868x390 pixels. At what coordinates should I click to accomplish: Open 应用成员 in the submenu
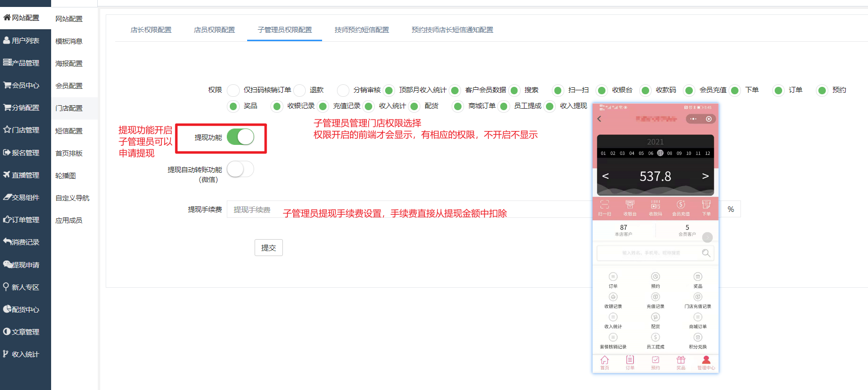pos(69,220)
